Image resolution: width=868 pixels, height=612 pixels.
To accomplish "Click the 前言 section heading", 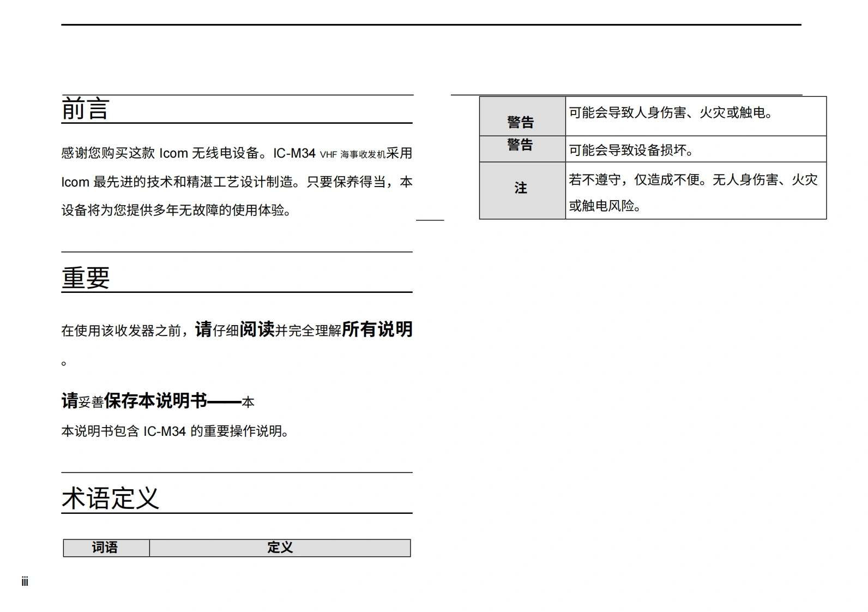I will tap(86, 109).
